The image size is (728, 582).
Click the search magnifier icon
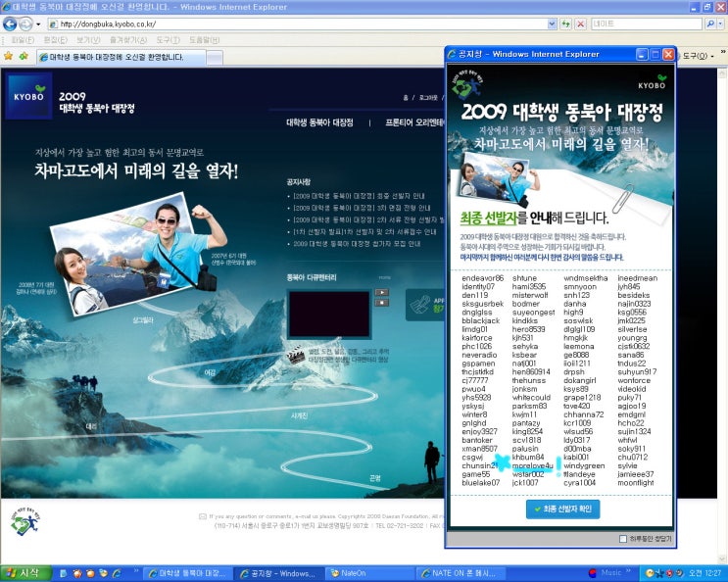pos(709,24)
